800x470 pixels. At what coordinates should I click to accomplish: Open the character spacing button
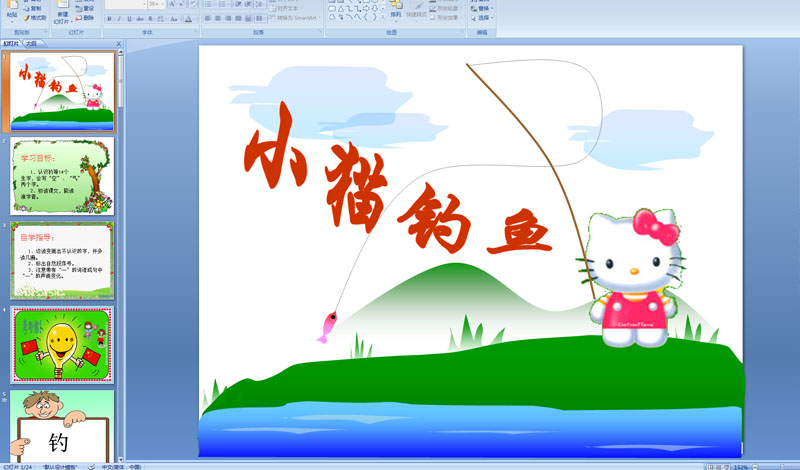pyautogui.click(x=161, y=19)
